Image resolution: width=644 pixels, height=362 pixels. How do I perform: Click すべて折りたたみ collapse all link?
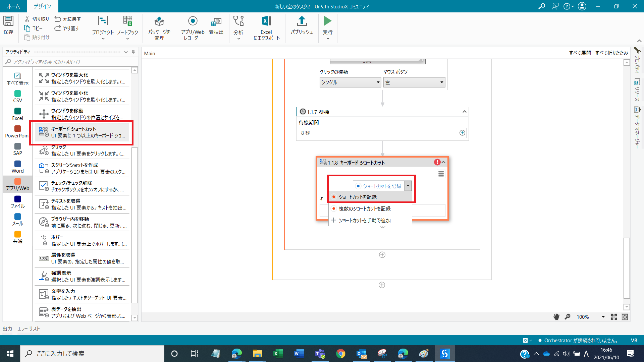(x=611, y=53)
